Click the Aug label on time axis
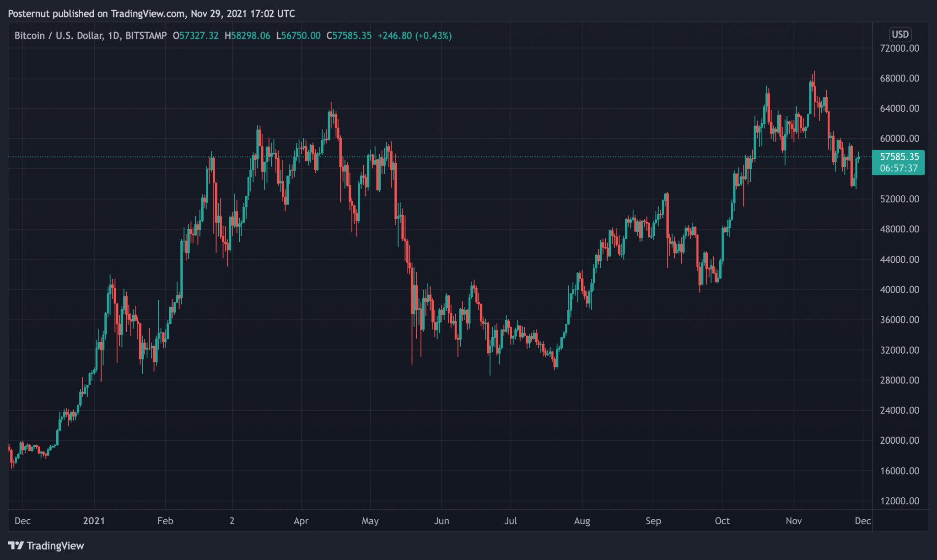The height and width of the screenshot is (560, 937). pyautogui.click(x=582, y=521)
